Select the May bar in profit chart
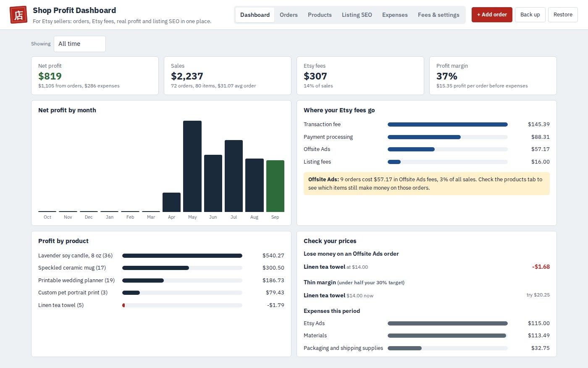 tap(192, 166)
